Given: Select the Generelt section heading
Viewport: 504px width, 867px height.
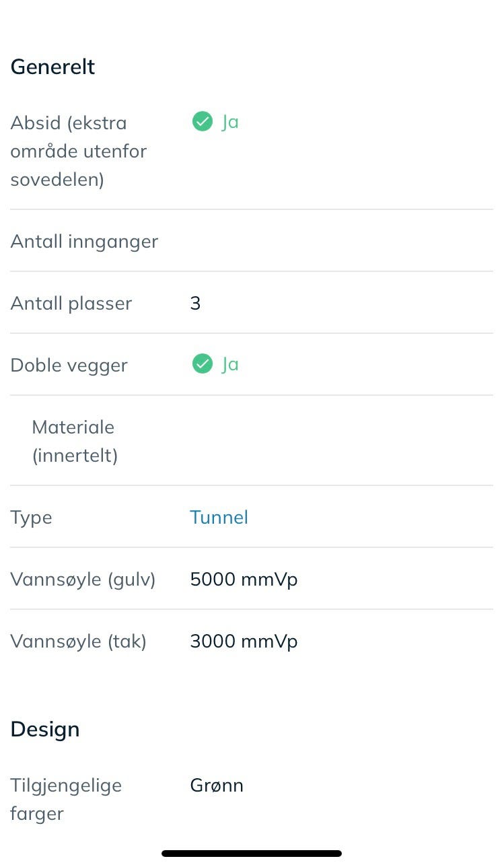Looking at the screenshot, I should pyautogui.click(x=53, y=67).
